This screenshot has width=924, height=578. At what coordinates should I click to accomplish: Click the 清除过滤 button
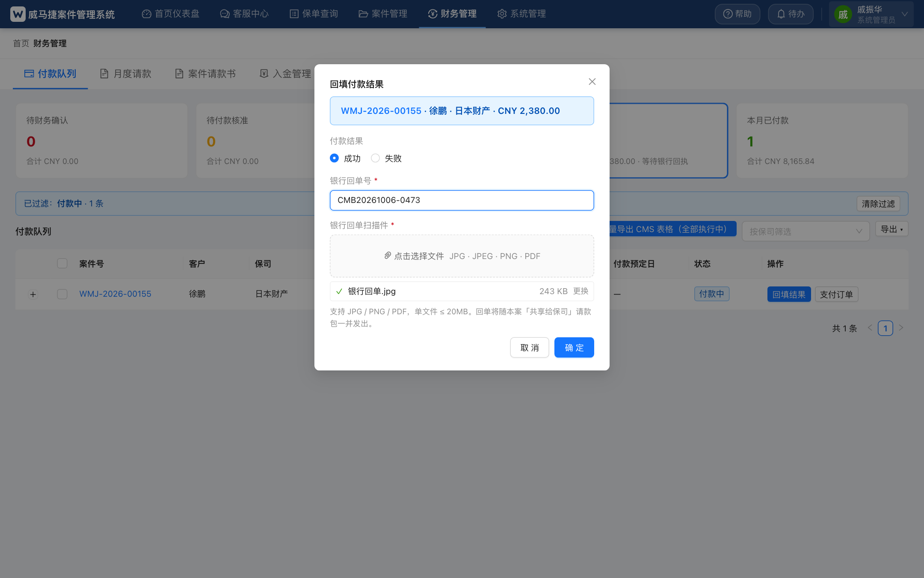point(878,204)
